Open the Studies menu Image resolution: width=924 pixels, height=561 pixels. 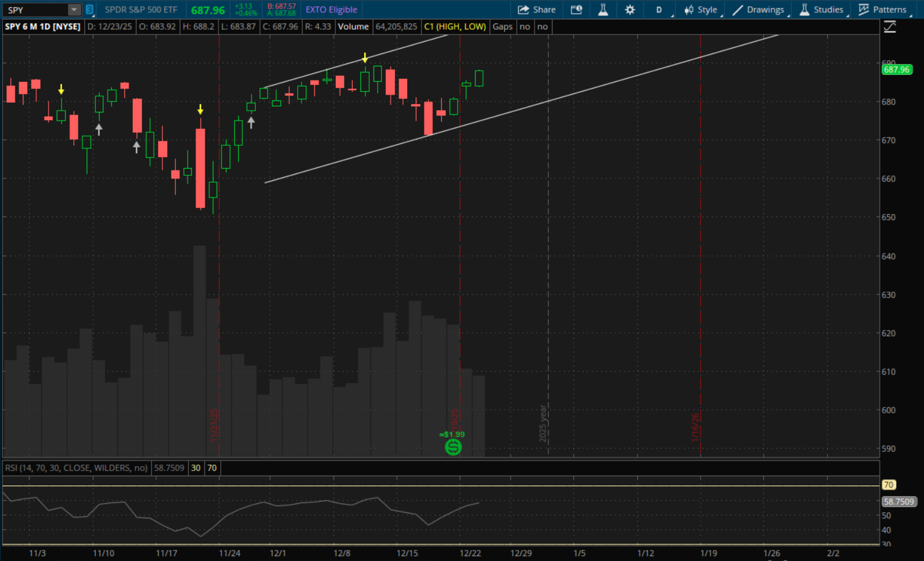click(x=821, y=10)
